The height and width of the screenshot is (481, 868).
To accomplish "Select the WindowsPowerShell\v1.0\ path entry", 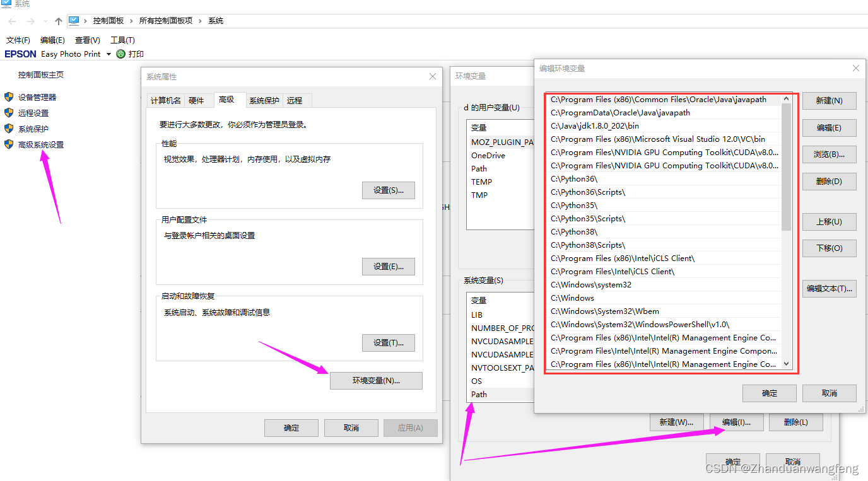I will pos(664,325).
